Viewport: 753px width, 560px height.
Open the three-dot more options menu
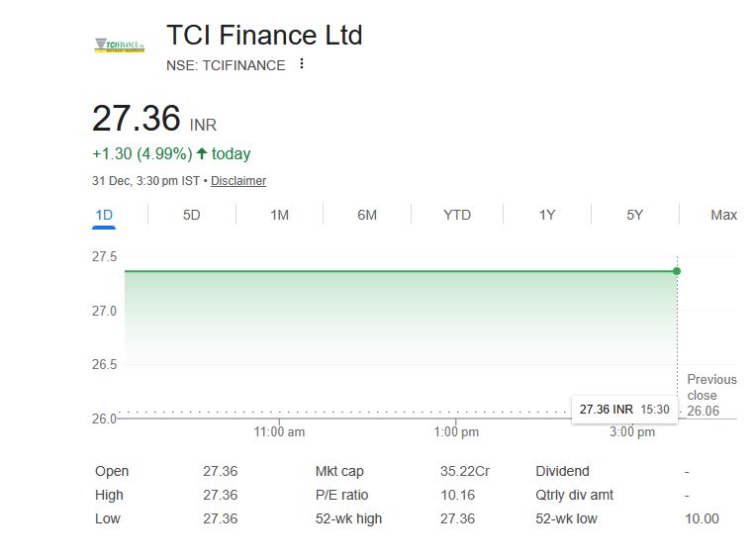(x=302, y=64)
